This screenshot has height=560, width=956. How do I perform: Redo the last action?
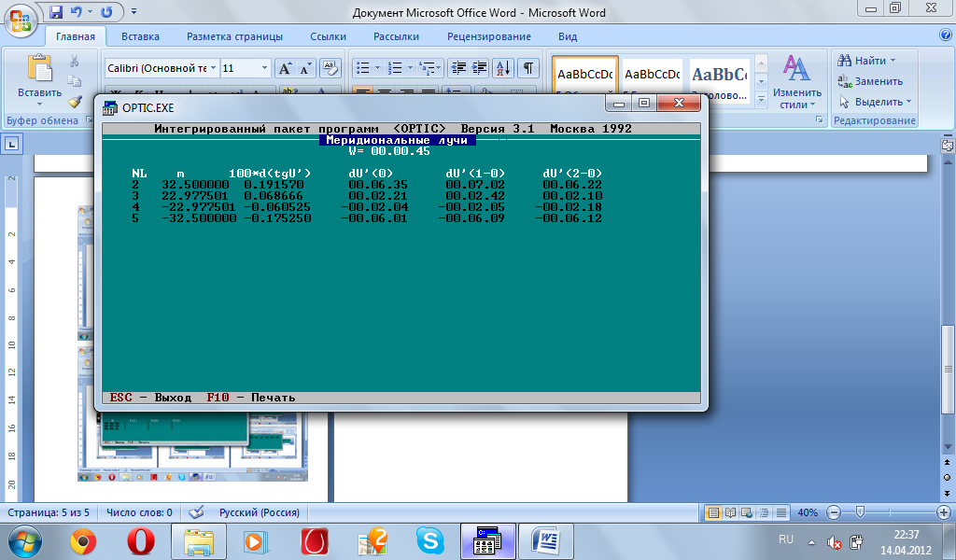coord(106,11)
